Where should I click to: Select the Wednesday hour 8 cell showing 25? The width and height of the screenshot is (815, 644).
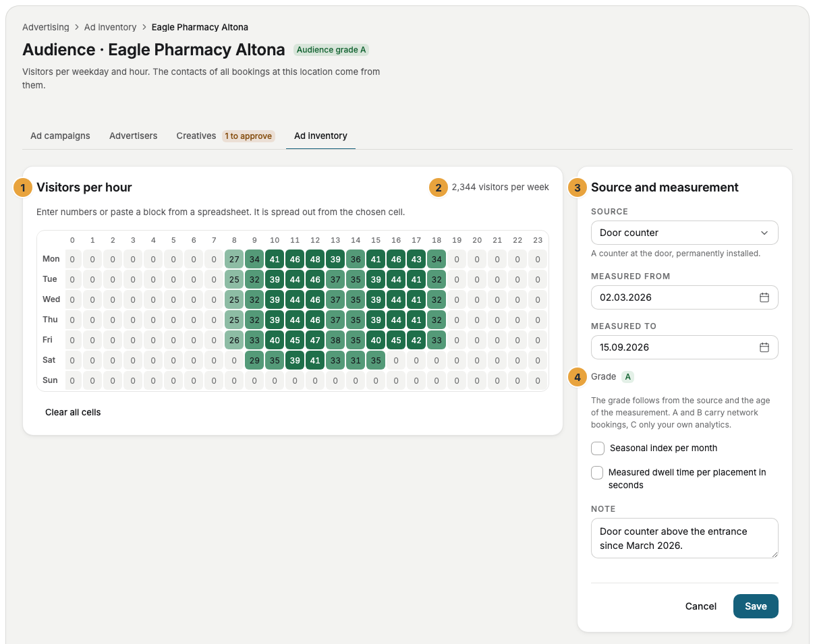tap(234, 299)
